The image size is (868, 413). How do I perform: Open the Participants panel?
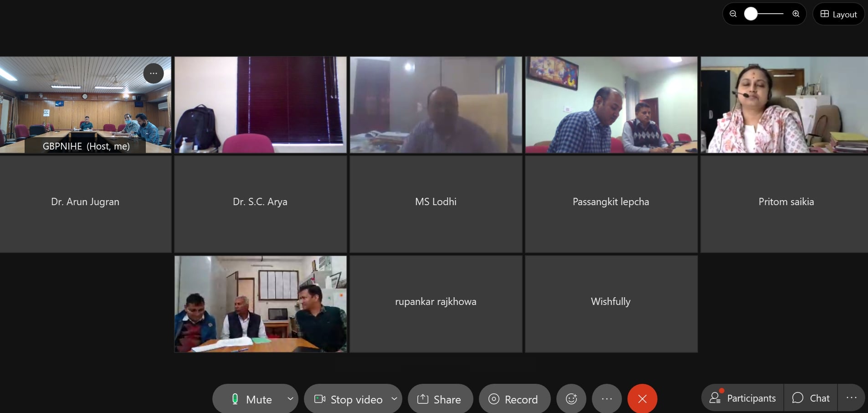[743, 398]
